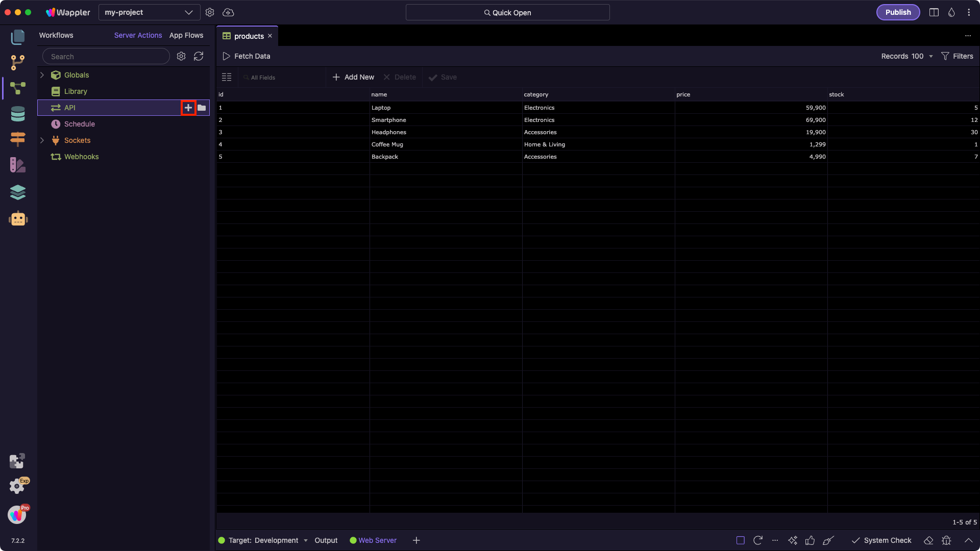980x551 pixels.
Task: Toggle the bottom panel maximize square
Action: click(x=741, y=540)
